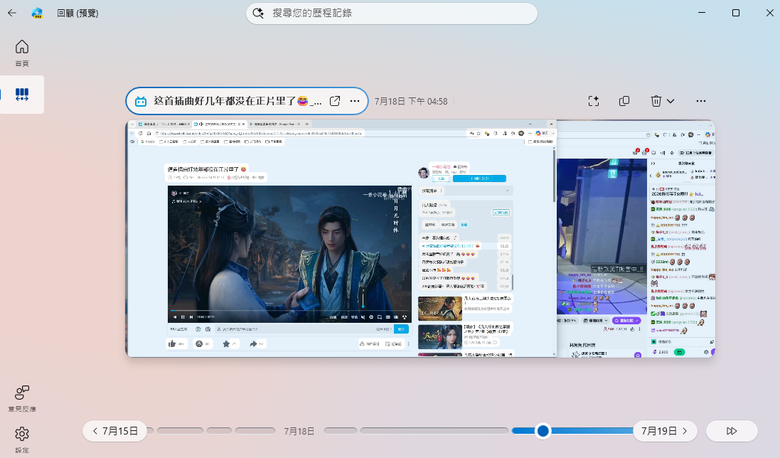Open more options inside the title pill
This screenshot has width=780, height=458.
(x=355, y=101)
